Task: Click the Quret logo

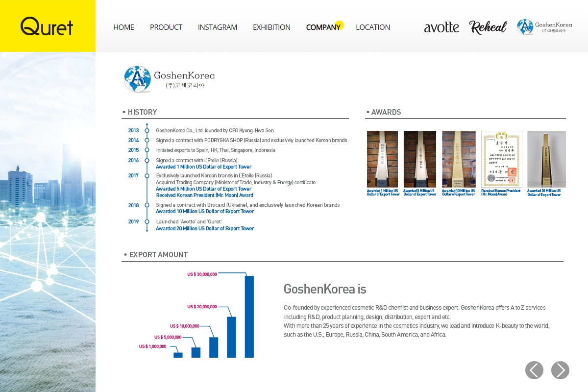Action: pyautogui.click(x=47, y=26)
